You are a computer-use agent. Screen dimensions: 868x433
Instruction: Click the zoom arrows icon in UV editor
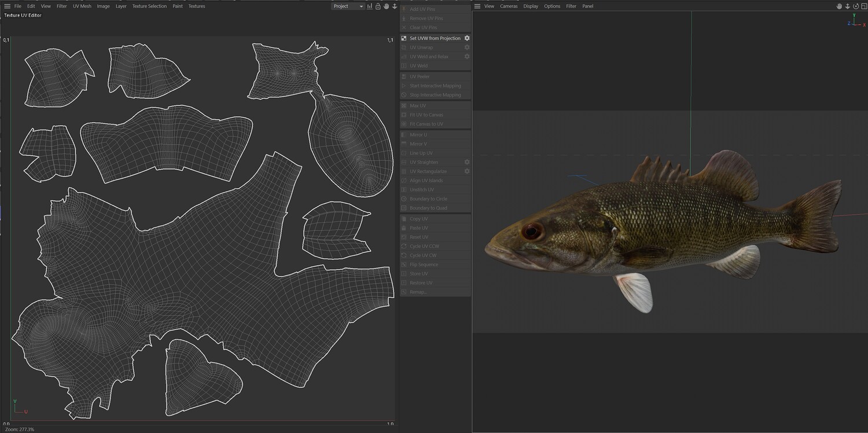pyautogui.click(x=395, y=6)
